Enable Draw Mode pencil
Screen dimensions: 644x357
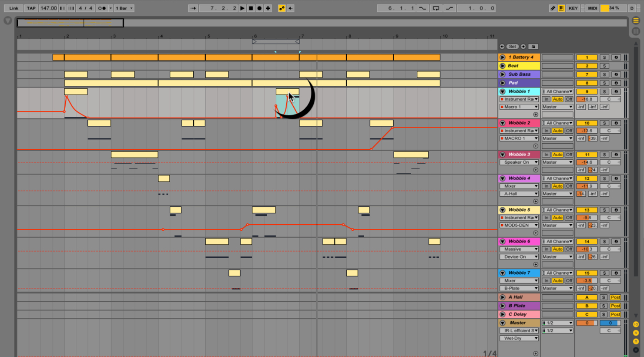pos(553,8)
